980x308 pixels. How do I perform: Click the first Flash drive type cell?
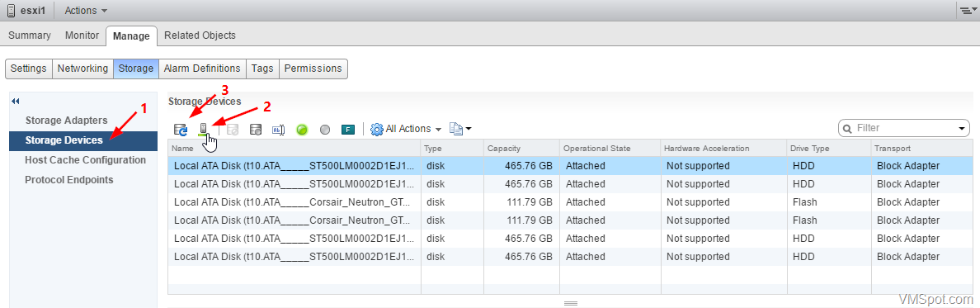pos(804,202)
